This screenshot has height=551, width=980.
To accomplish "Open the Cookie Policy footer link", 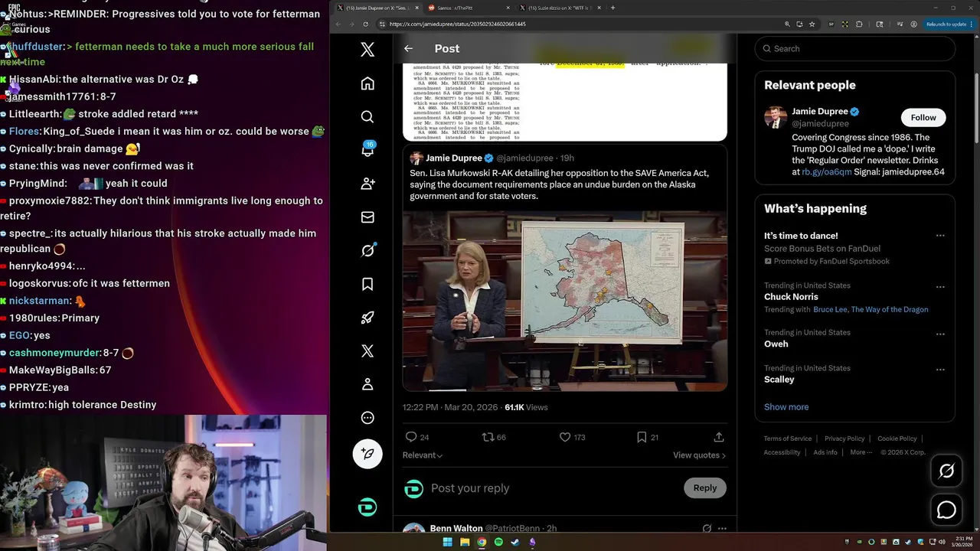I will (897, 439).
